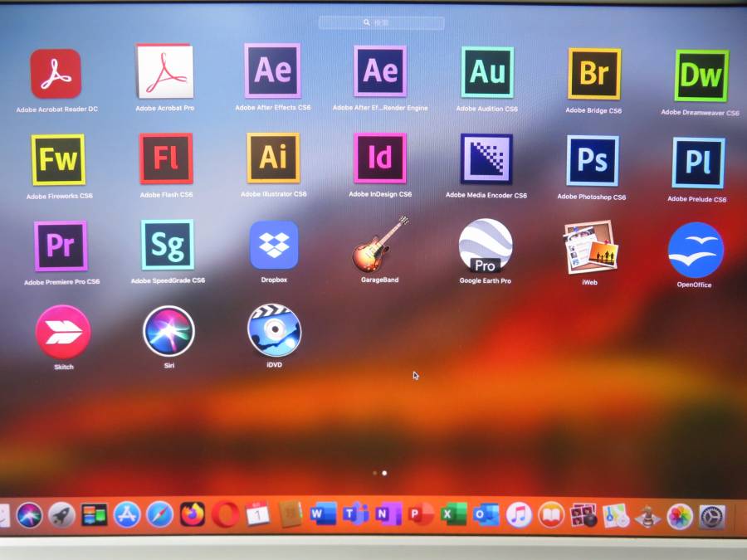Open Adobe Dreamweaver CS6
Viewport: 747px width, 560px height.
pyautogui.click(x=701, y=75)
